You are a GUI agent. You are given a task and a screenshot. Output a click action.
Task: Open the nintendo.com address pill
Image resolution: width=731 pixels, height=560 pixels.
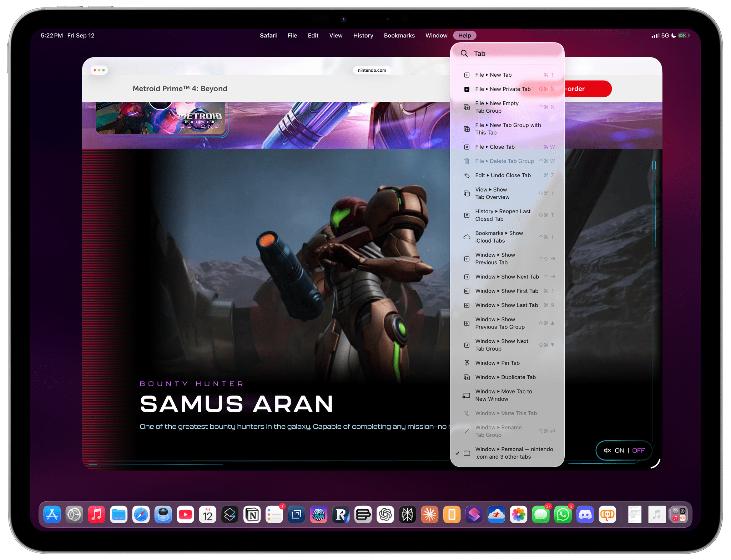coord(372,70)
